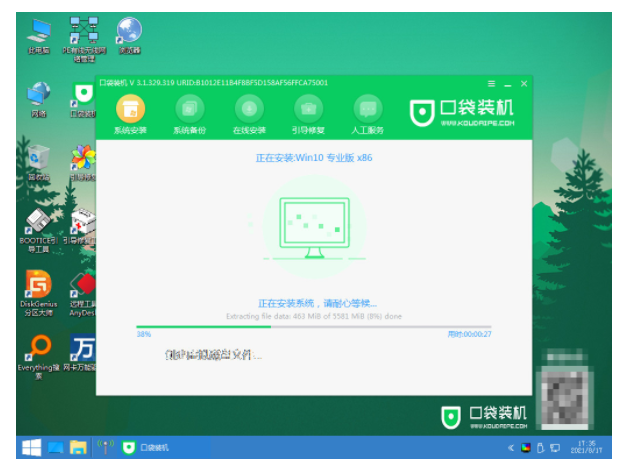
Task: Click the taskbar clock showing 17:36
Action: (586, 447)
